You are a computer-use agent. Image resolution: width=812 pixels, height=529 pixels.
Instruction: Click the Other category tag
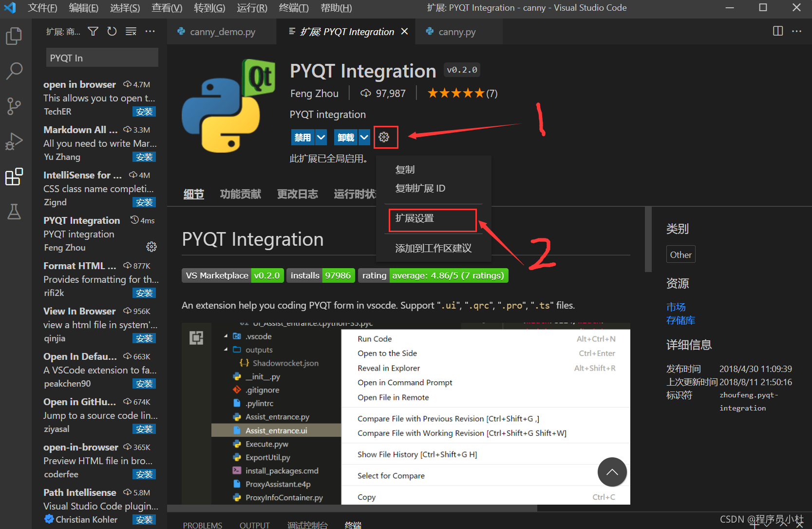(x=680, y=255)
